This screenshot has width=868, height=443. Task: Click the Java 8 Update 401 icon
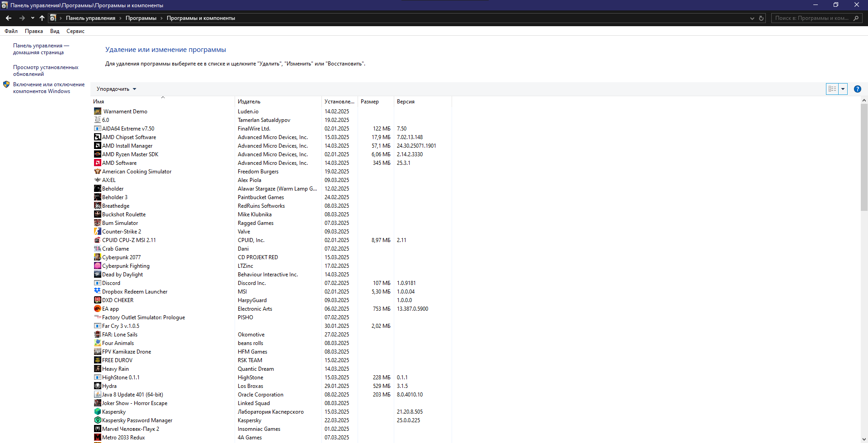pyautogui.click(x=98, y=395)
